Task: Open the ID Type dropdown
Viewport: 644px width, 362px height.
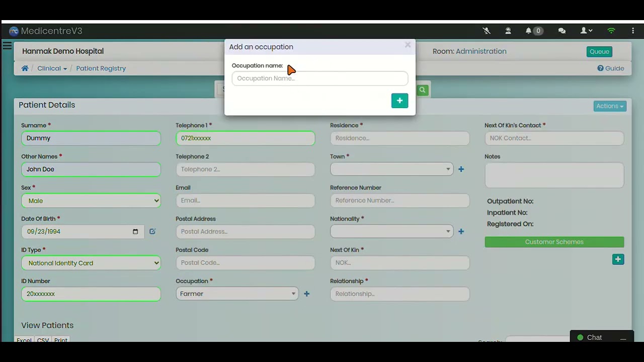Action: click(x=91, y=263)
